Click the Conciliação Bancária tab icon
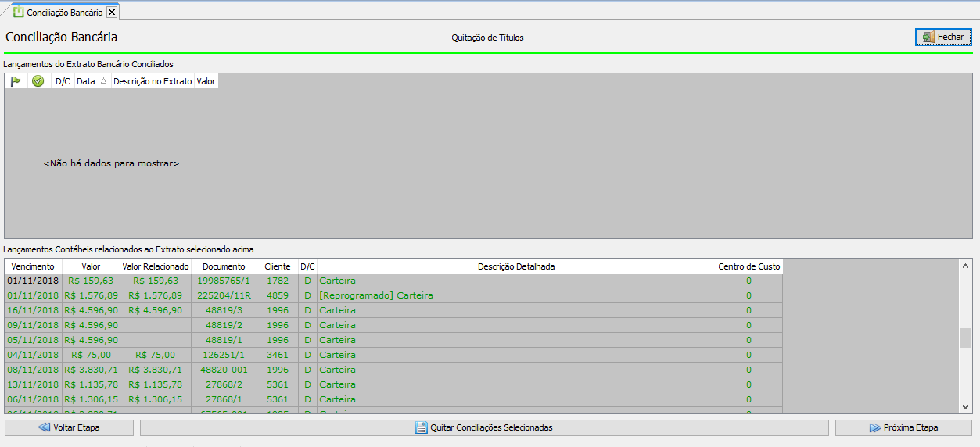The width and height of the screenshot is (980, 447). point(19,12)
